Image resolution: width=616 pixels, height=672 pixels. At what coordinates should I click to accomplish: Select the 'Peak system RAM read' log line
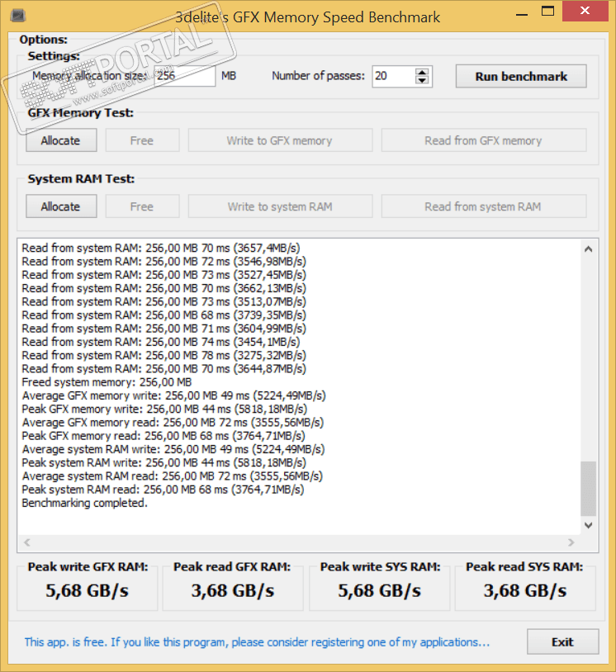163,490
